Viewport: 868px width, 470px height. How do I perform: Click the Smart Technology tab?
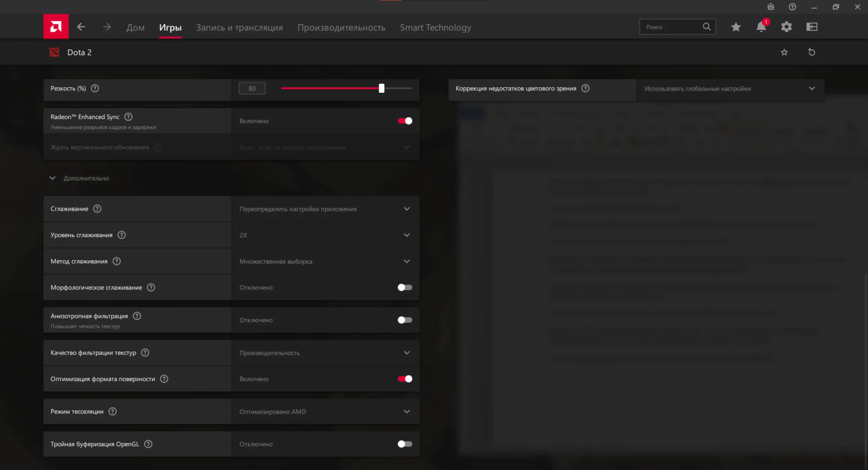click(x=435, y=27)
